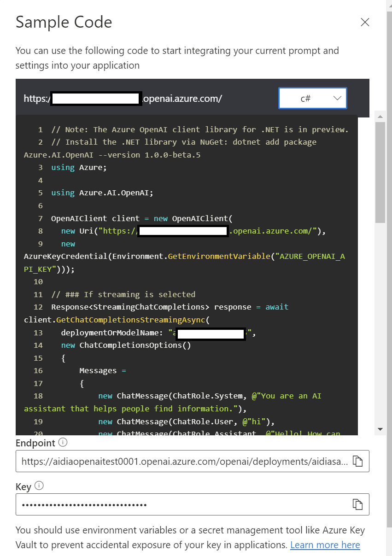Viewport: 392px width, 556px height.
Task: Close the Sample Code panel
Action: coord(365,22)
